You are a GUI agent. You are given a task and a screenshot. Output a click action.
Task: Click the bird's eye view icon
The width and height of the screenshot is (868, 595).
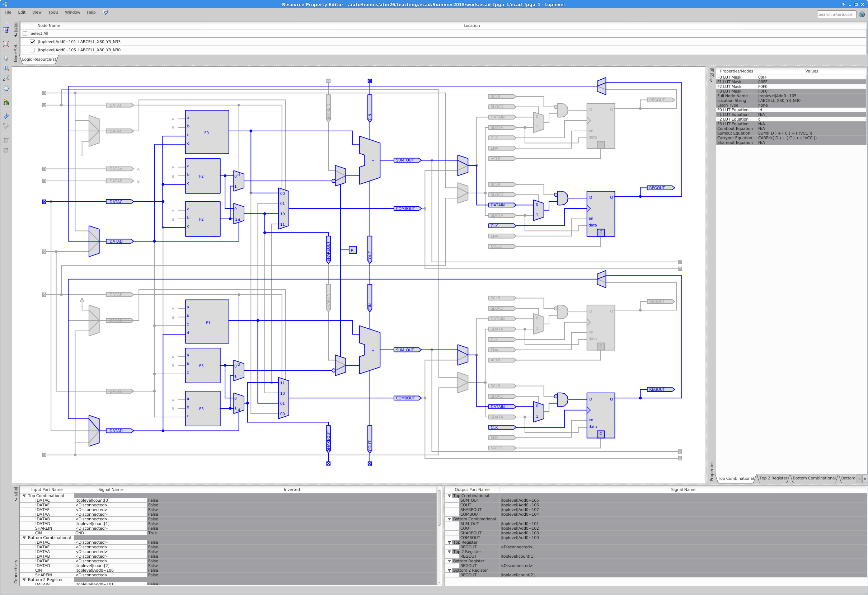[6, 102]
